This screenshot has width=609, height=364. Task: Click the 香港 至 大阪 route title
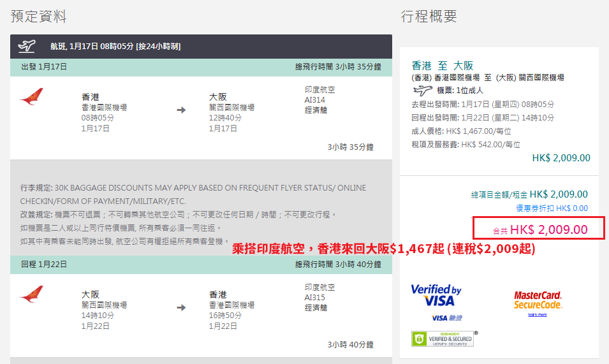pos(442,65)
